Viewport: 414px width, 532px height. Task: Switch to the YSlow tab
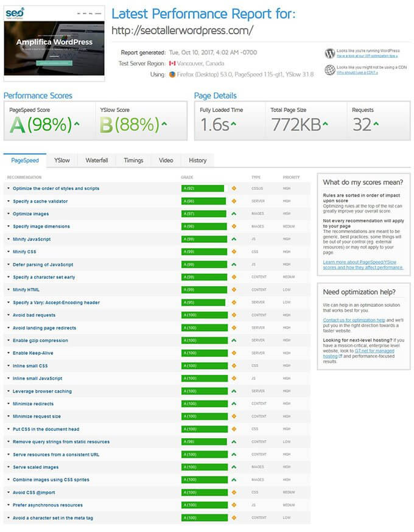(x=61, y=160)
